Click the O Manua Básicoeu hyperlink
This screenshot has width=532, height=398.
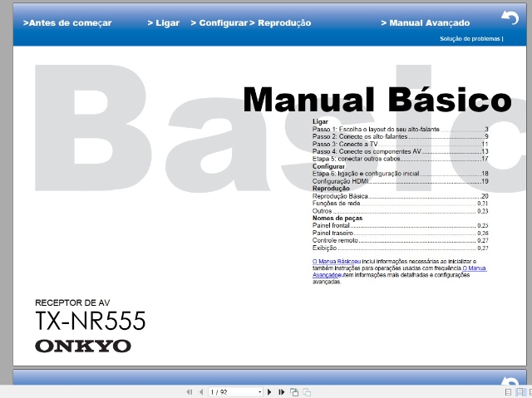click(x=337, y=262)
